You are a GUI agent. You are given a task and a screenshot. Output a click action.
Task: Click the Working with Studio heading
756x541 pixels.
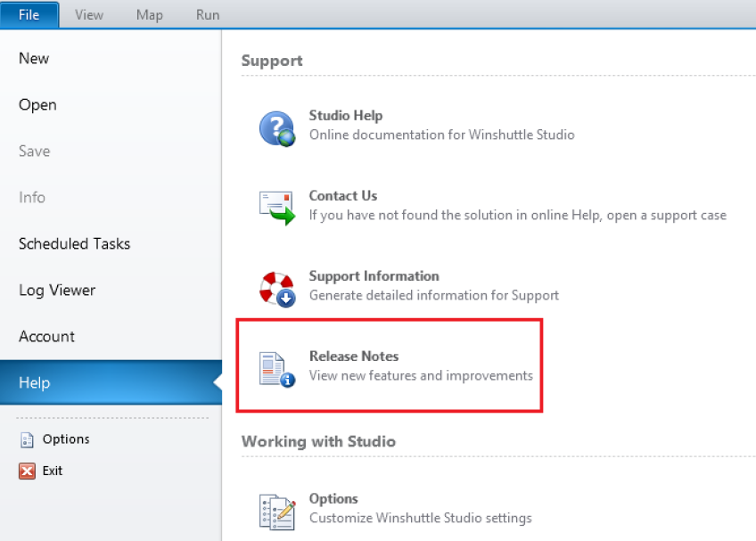coord(318,442)
